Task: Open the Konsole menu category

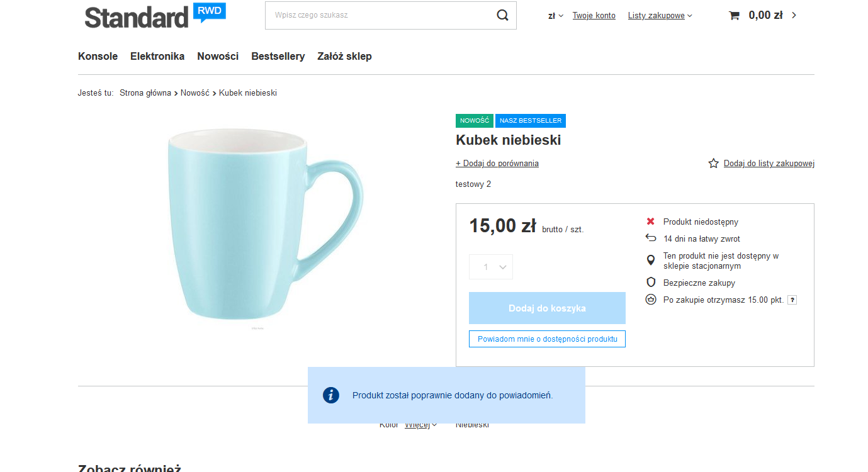Action: [98, 56]
